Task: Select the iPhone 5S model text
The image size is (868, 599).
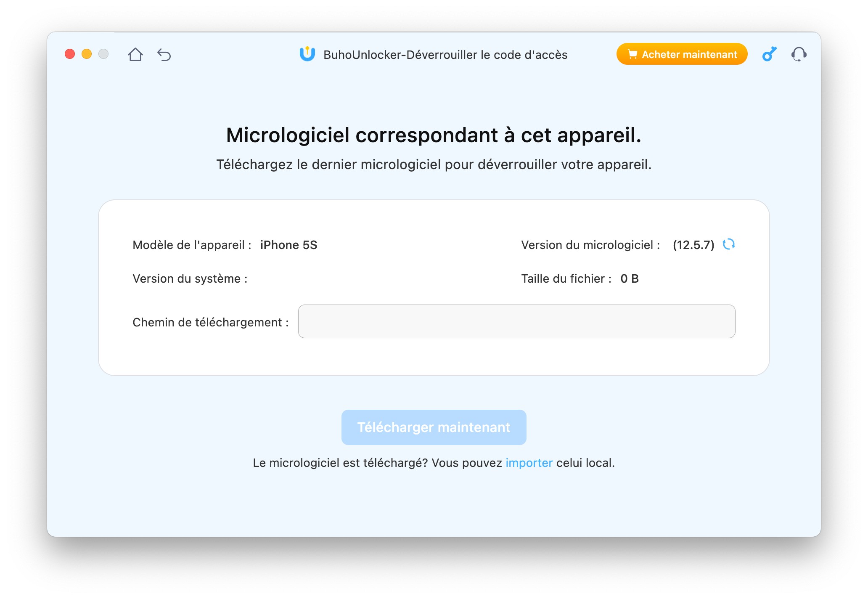Action: [288, 245]
